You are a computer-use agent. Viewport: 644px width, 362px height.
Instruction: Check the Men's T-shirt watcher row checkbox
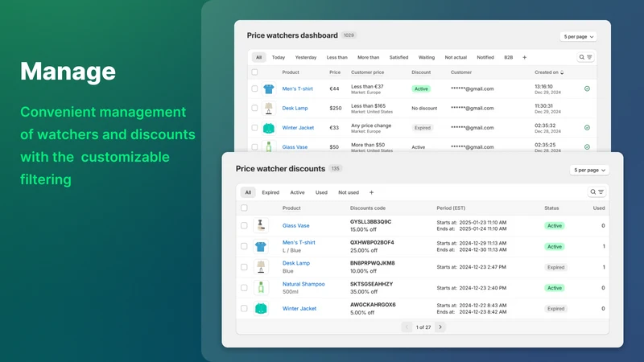pyautogui.click(x=254, y=88)
